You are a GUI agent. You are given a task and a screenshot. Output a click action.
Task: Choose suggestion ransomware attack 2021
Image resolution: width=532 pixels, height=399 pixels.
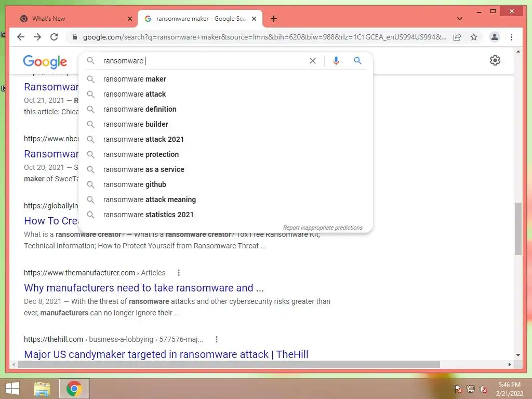point(225,139)
